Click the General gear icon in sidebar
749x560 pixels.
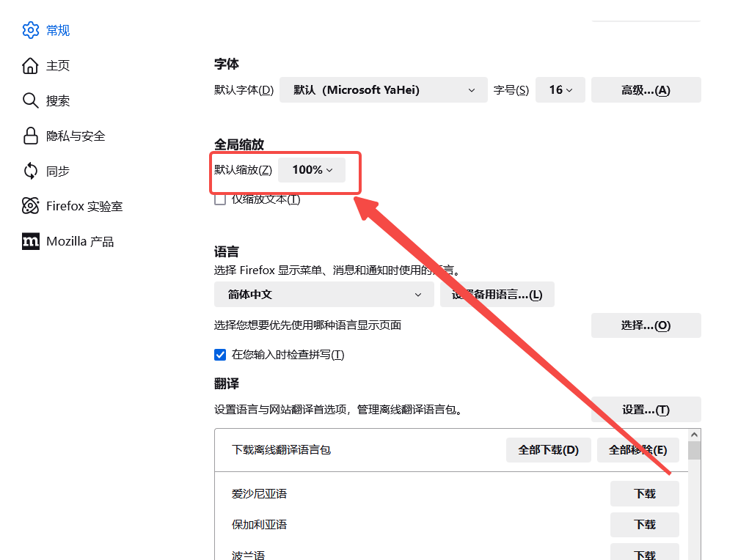31,30
